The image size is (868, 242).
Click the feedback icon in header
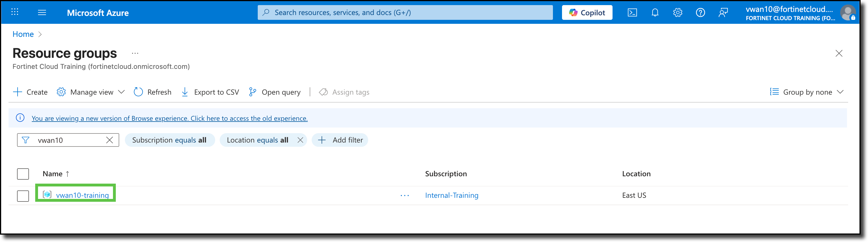coord(723,13)
